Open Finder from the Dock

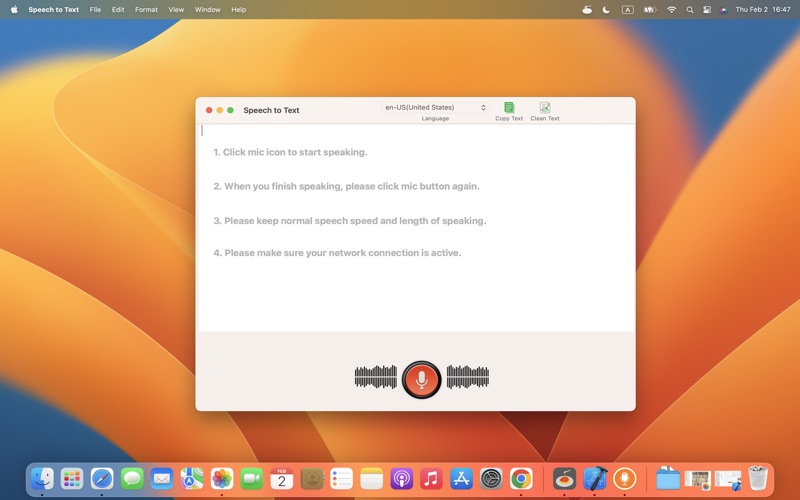[x=42, y=479]
